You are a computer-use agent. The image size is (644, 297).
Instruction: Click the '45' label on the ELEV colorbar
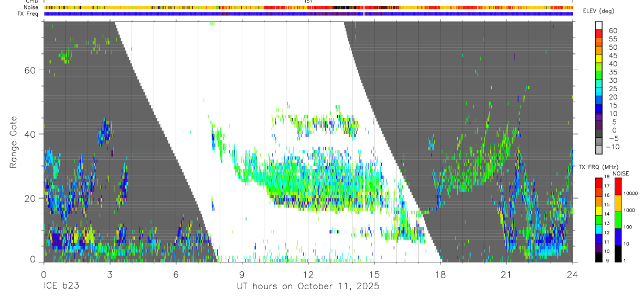612,56
